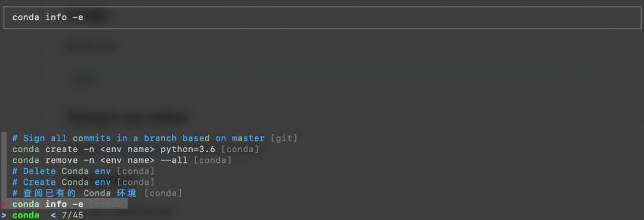The image size is (644, 220).
Task: Click the [git] tag on Sign all commits line
Action: [284, 138]
